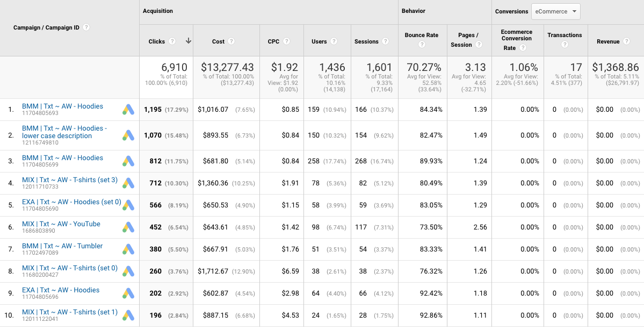Sort by Ecommerce Conversion Rate header
This screenshot has height=330, width=644.
[516, 38]
